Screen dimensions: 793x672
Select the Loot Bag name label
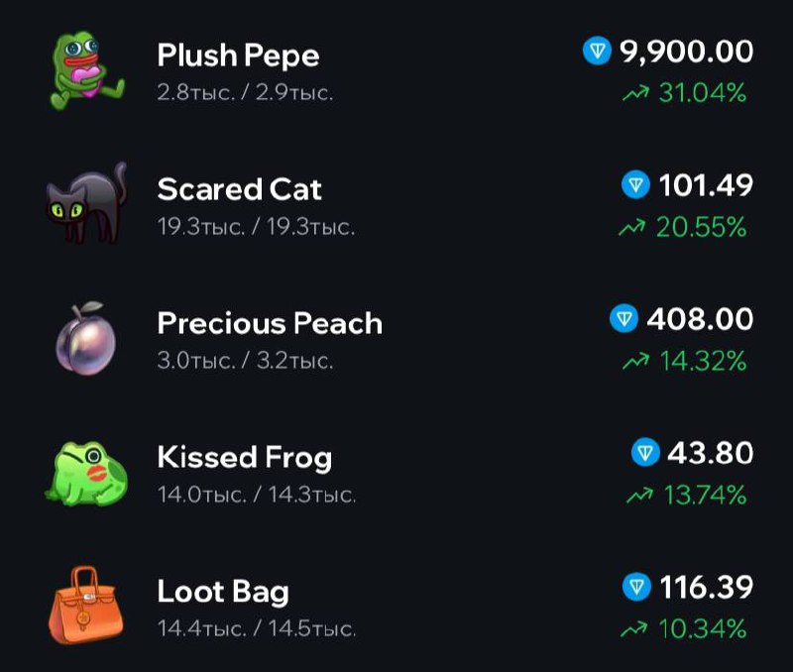pos(223,592)
